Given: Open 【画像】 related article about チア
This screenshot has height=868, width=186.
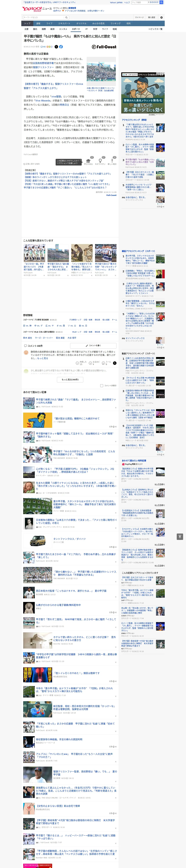Looking at the screenshot, I should point(55,177).
